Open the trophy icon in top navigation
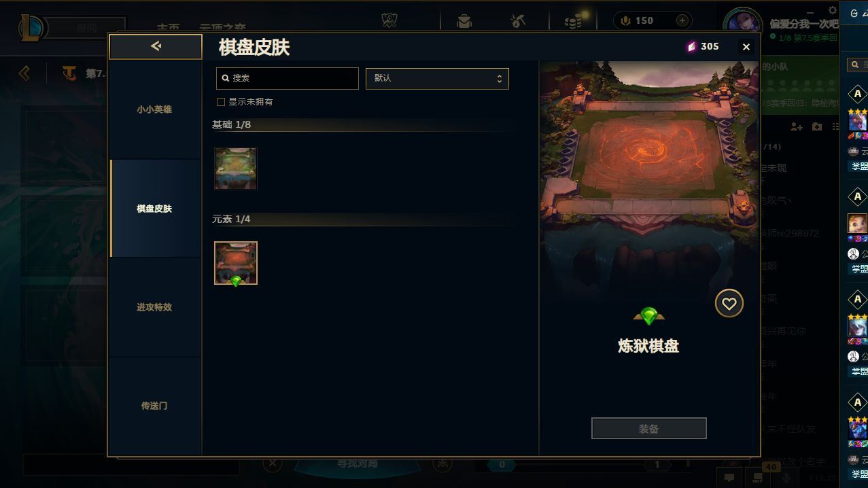This screenshot has width=868, height=488. (x=389, y=21)
